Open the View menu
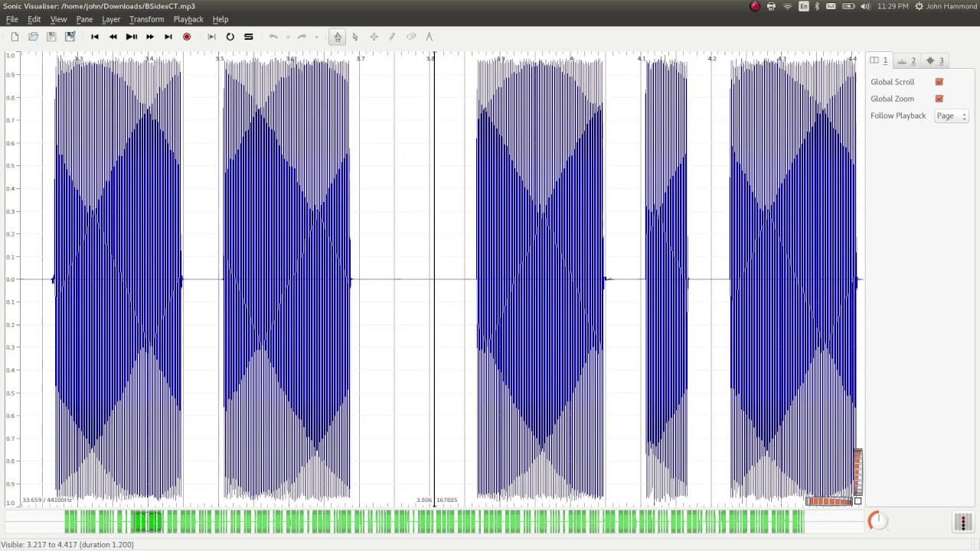The image size is (980, 551). (58, 19)
